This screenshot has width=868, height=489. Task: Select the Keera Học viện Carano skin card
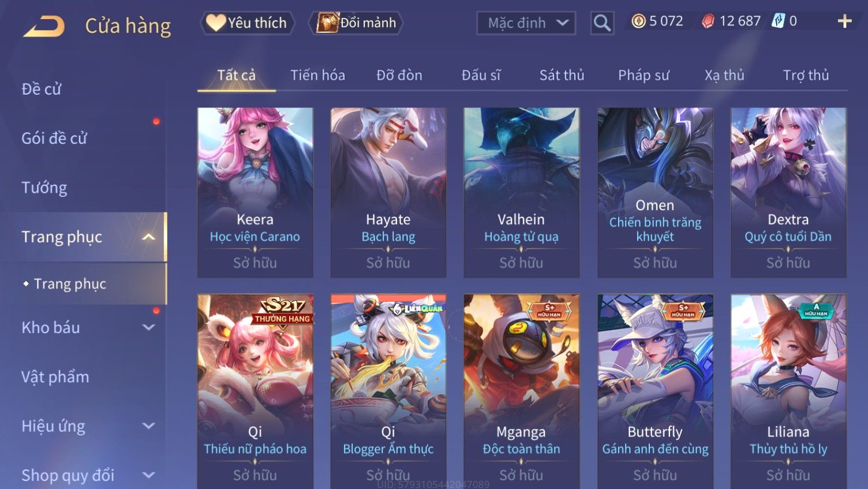(255, 192)
